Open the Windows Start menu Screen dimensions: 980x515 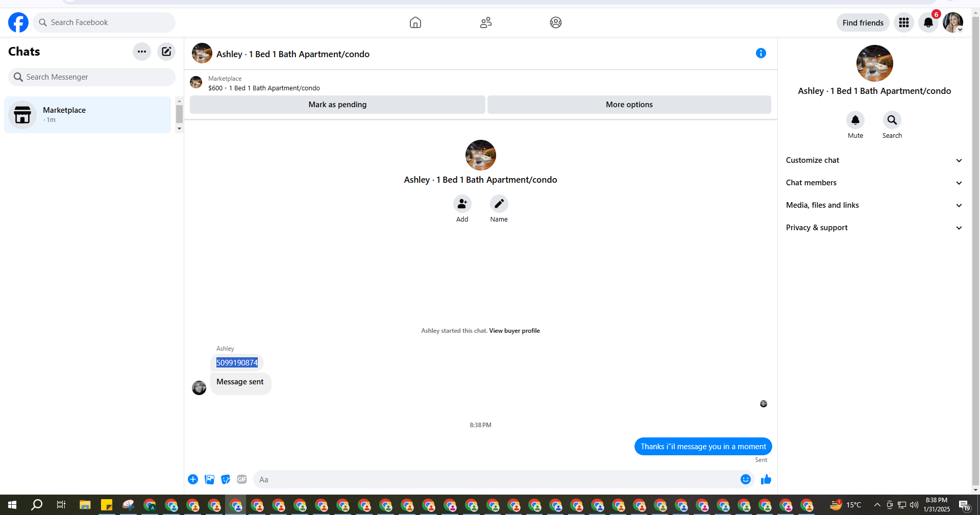point(12,505)
